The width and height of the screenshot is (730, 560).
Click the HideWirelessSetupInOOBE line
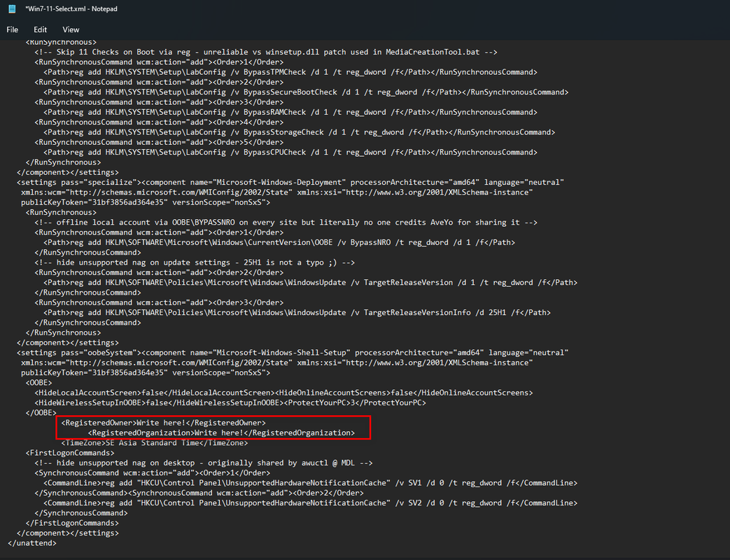230,402
